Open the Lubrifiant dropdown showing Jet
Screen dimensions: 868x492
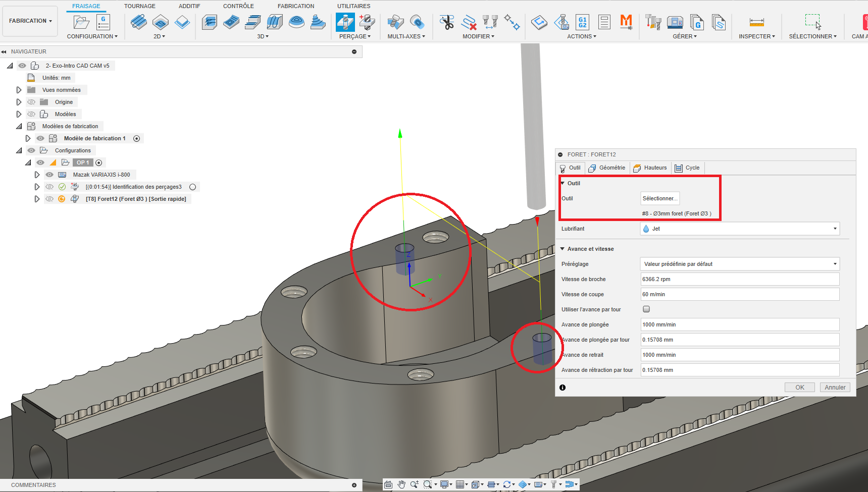740,229
